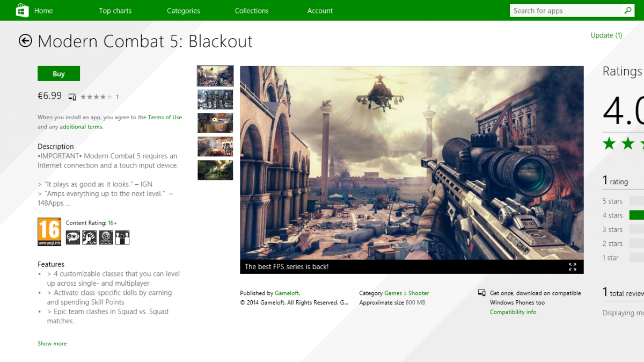Click the Features heading
This screenshot has height=362, width=644.
(51, 264)
